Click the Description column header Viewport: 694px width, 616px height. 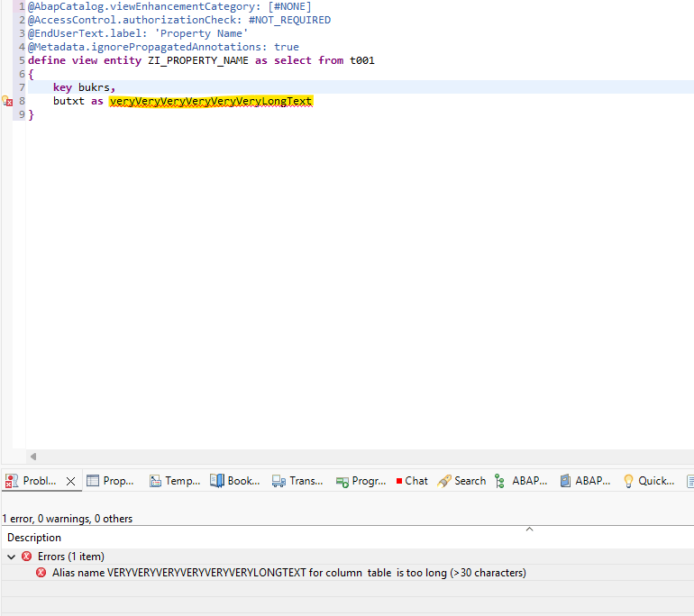click(x=34, y=538)
